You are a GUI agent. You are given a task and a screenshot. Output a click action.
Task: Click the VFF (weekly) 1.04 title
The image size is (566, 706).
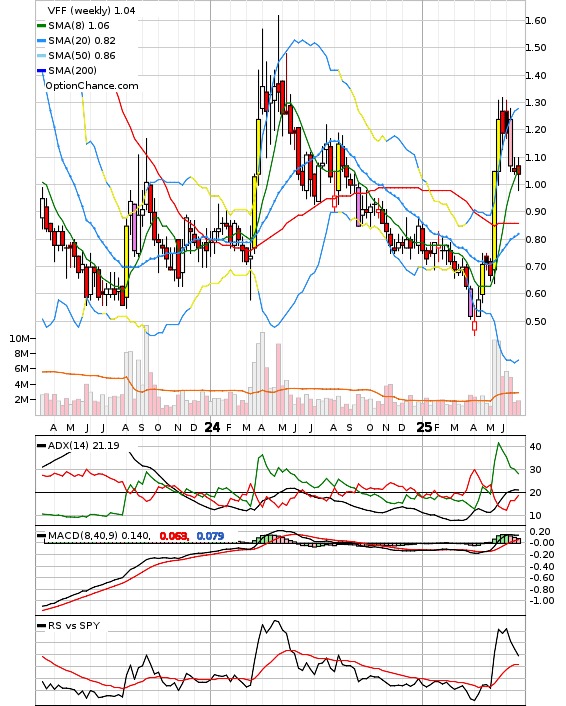pos(91,10)
